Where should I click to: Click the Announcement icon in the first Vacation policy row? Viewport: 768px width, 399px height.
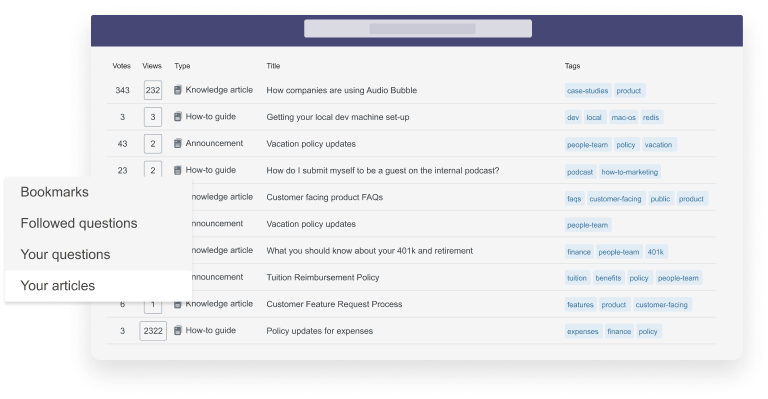pyautogui.click(x=178, y=143)
